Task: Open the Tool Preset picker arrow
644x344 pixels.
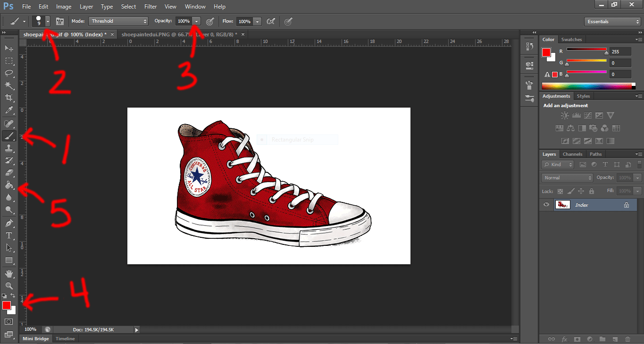Action: [24, 21]
